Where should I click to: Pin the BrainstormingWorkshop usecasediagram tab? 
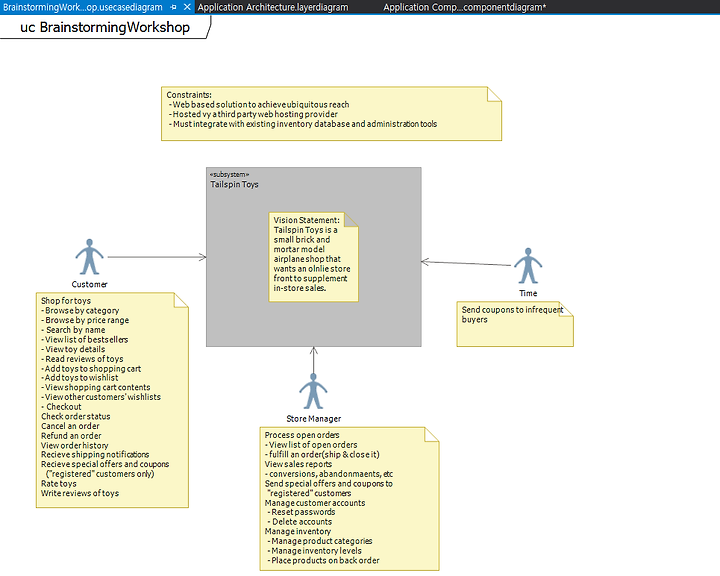click(174, 7)
